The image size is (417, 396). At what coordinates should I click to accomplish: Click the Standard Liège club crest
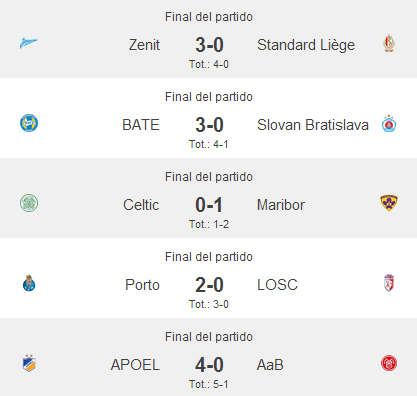pyautogui.click(x=389, y=43)
